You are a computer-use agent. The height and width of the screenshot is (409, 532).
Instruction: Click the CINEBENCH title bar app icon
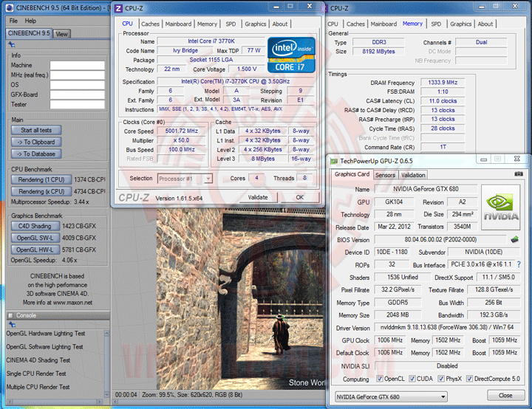[10, 8]
